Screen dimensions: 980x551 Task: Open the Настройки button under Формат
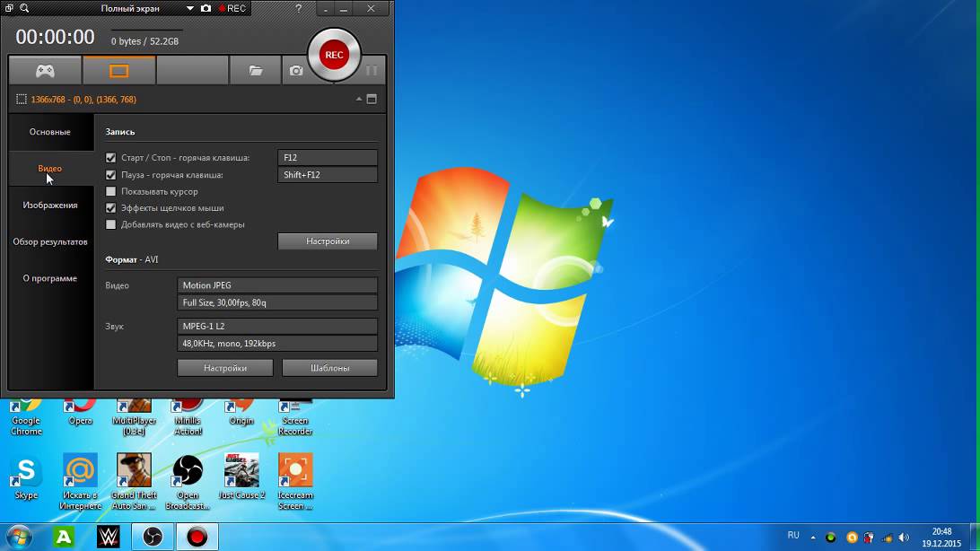[225, 368]
